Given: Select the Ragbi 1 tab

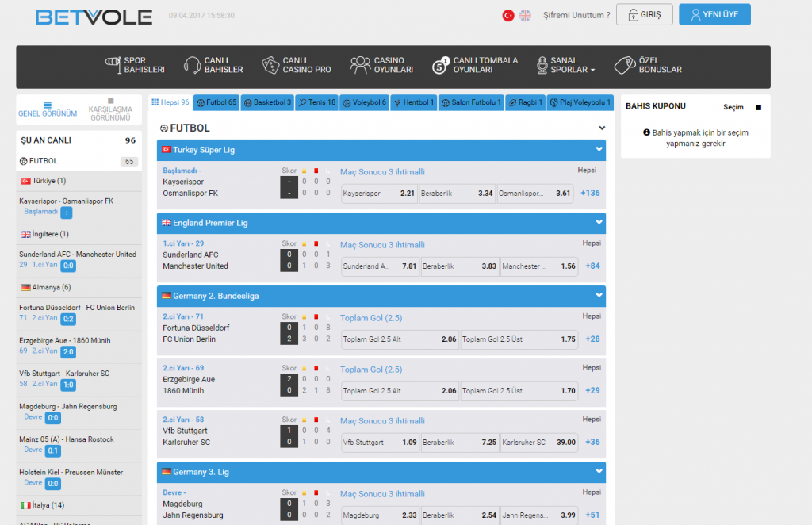Looking at the screenshot, I should pos(526,102).
